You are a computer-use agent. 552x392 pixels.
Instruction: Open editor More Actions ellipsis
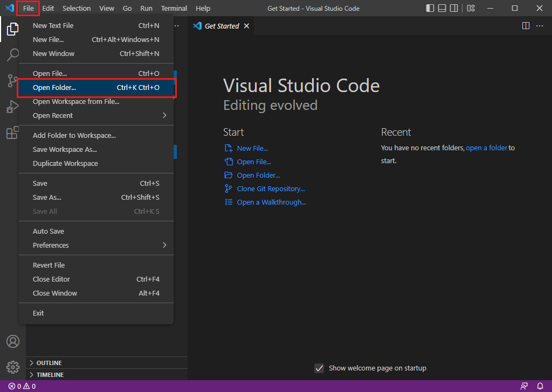click(539, 26)
